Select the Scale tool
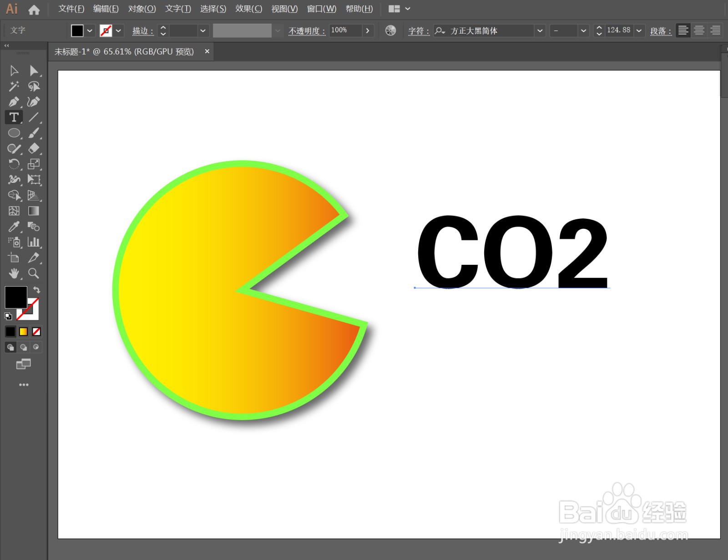The image size is (728, 560). point(34,164)
